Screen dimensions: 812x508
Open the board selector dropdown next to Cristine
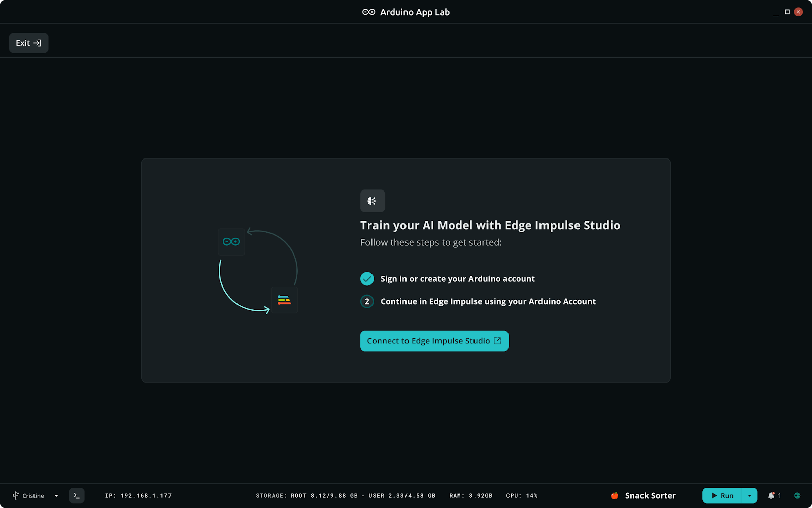coord(56,496)
